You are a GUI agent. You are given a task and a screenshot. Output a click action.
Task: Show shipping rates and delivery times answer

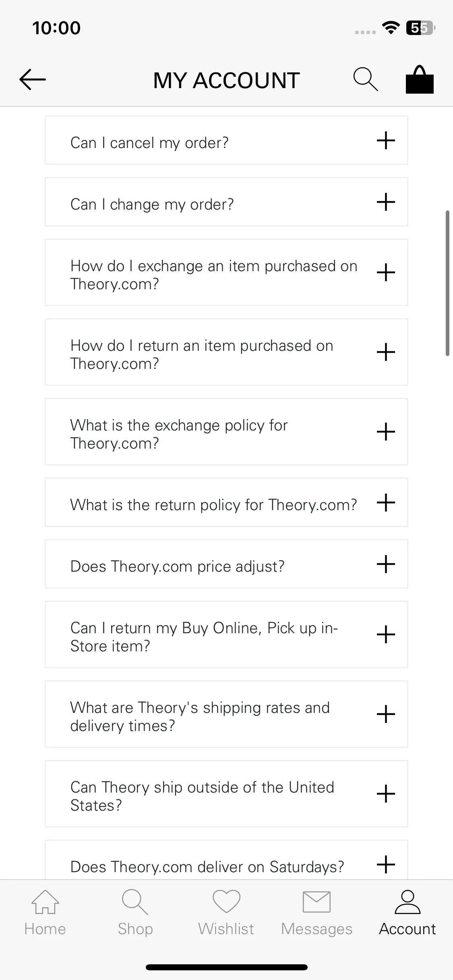[226, 714]
